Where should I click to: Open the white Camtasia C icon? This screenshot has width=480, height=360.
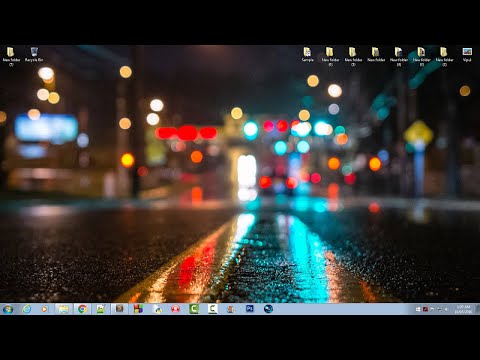(x=213, y=309)
